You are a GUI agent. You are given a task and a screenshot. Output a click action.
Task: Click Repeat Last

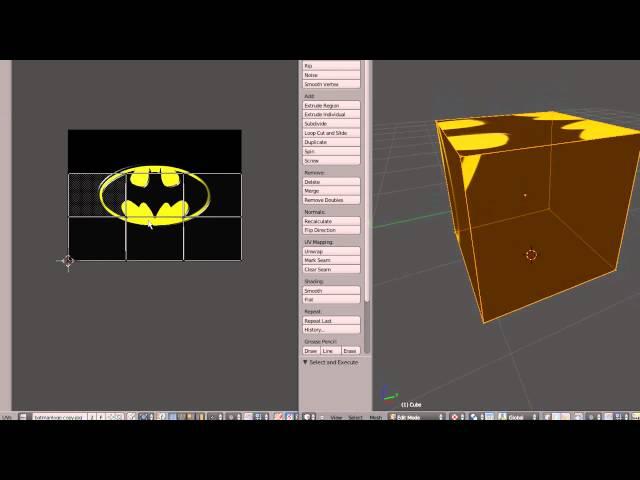coord(331,321)
